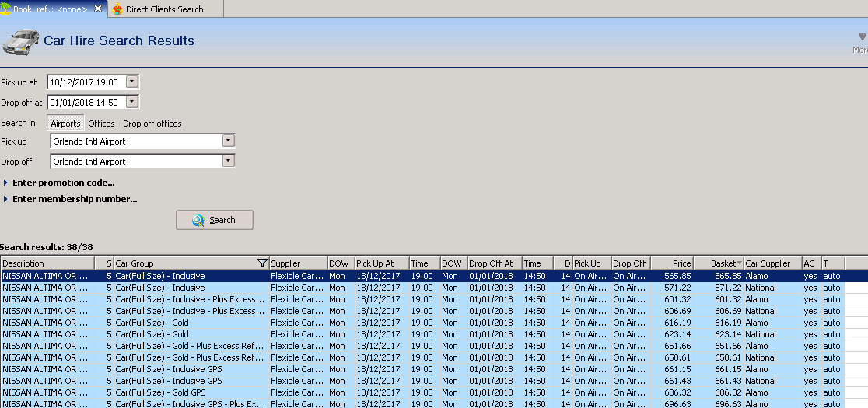Screen dimensions: 868x408
Task: Sort by Drop Off At column header
Action: tap(495, 263)
